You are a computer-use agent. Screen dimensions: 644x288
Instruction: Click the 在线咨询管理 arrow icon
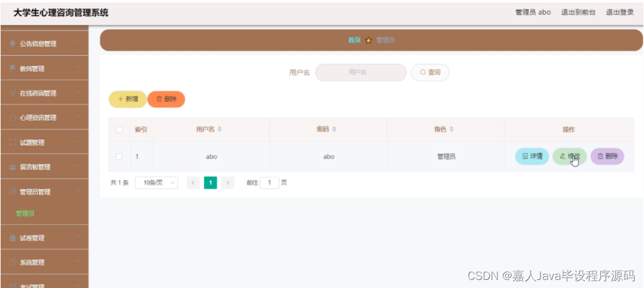tap(12, 94)
